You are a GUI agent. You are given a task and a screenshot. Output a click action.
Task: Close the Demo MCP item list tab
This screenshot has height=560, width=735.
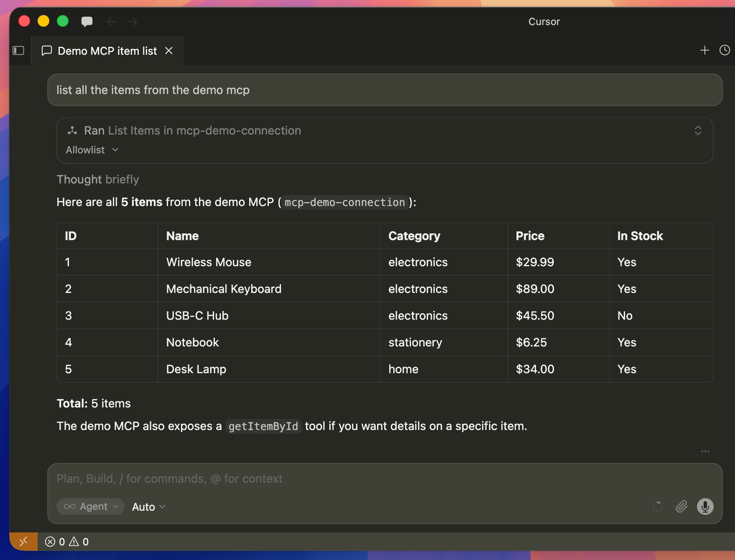point(169,51)
